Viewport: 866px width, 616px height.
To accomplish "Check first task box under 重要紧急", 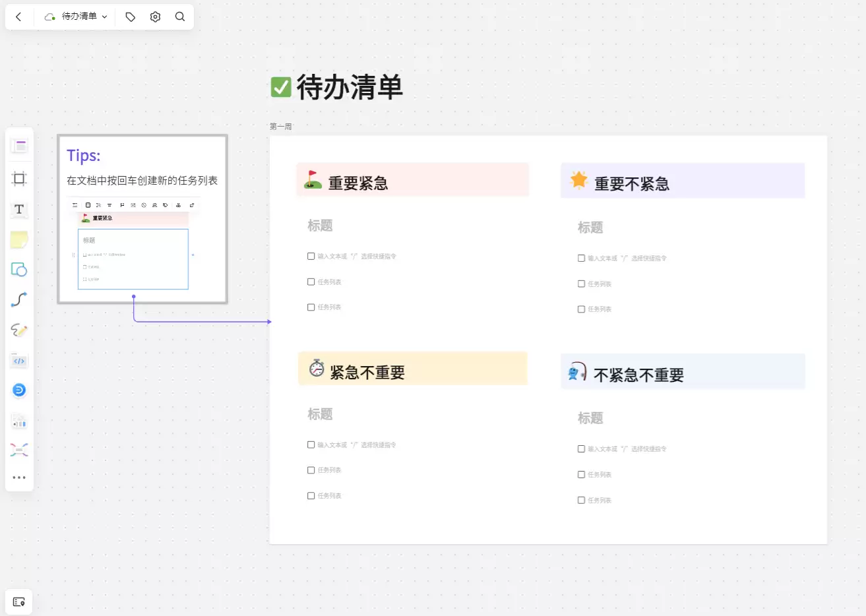I will pos(311,256).
